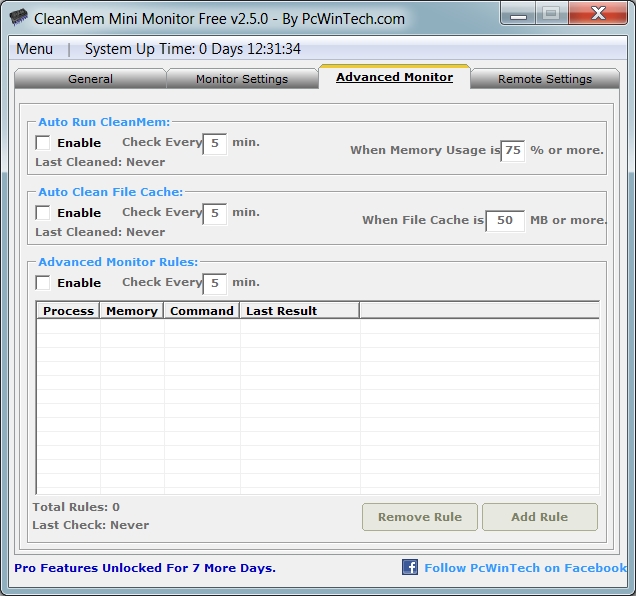Enable Auto Run CleanMem checkbox

tap(43, 143)
